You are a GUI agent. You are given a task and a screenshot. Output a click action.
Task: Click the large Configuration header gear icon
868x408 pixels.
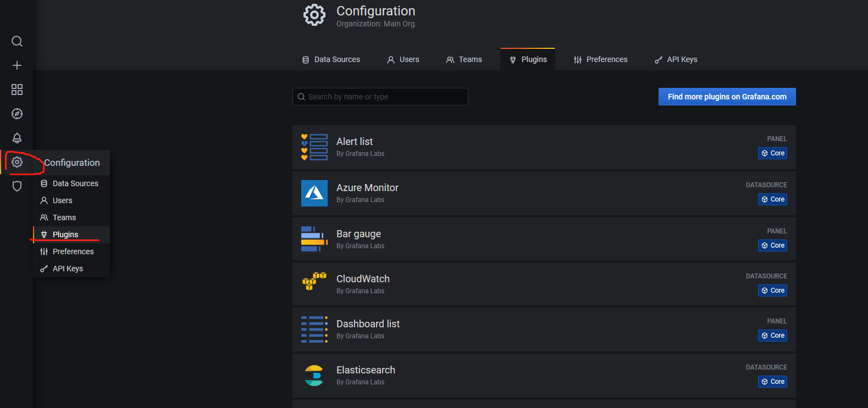pyautogui.click(x=314, y=15)
